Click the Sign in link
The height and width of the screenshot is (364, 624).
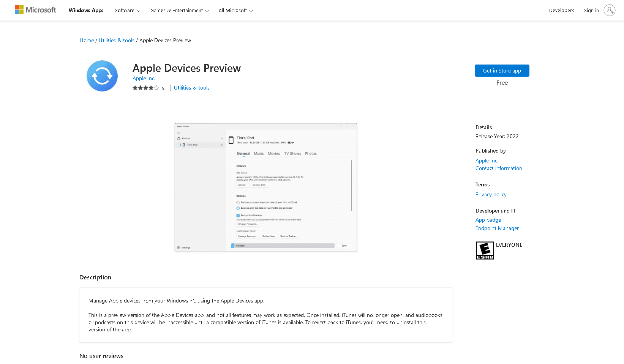(x=591, y=11)
